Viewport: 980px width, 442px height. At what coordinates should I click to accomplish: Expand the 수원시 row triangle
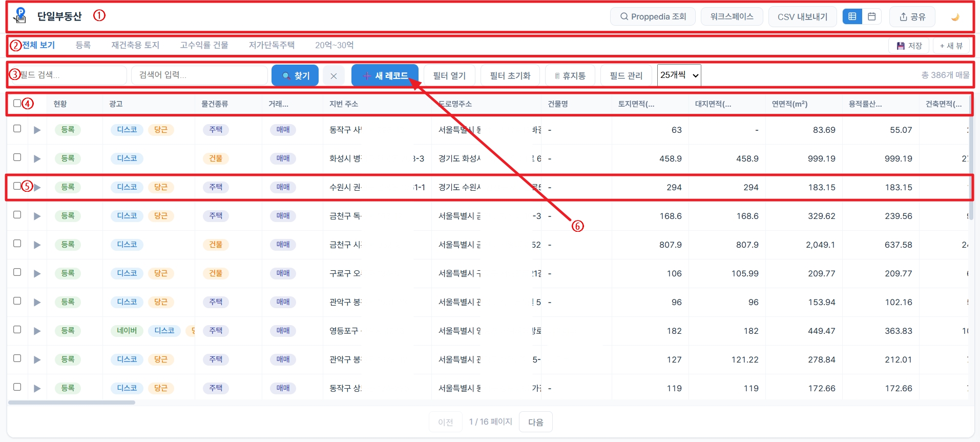(x=37, y=188)
